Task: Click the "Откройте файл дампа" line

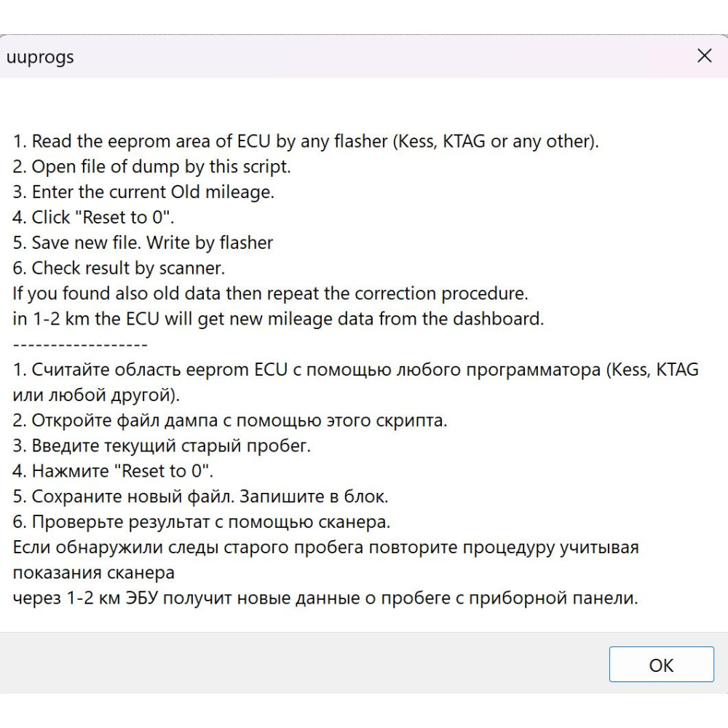Action: (x=229, y=420)
